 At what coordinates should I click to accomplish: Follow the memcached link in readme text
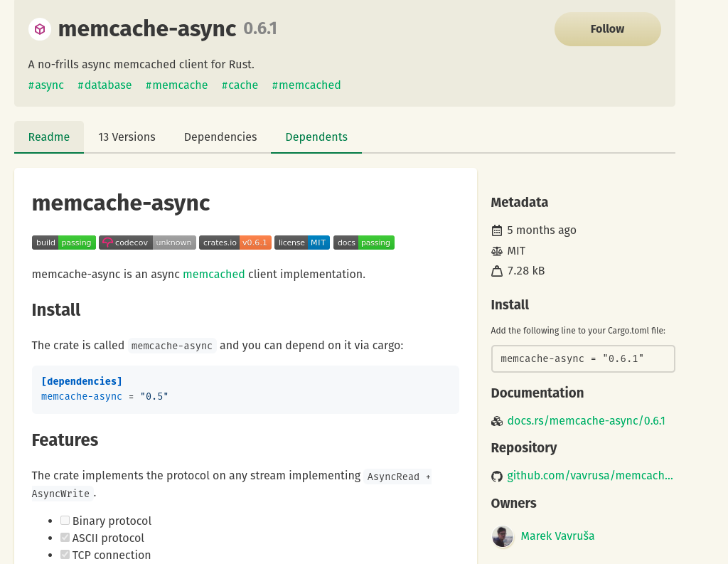point(213,274)
